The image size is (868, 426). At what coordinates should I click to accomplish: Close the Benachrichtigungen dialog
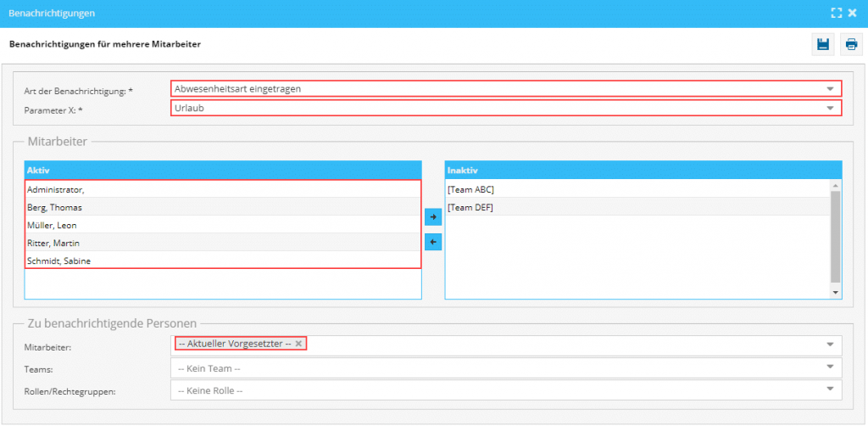[852, 13]
